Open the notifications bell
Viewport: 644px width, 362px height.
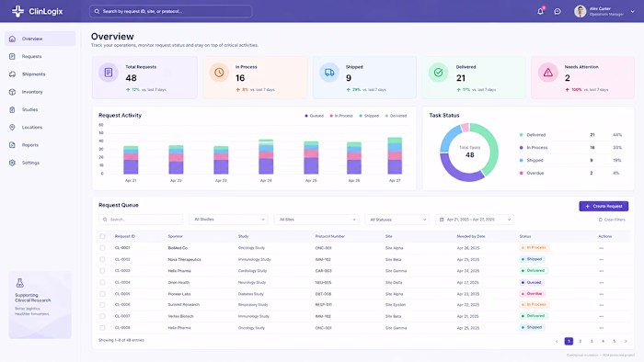click(x=541, y=11)
